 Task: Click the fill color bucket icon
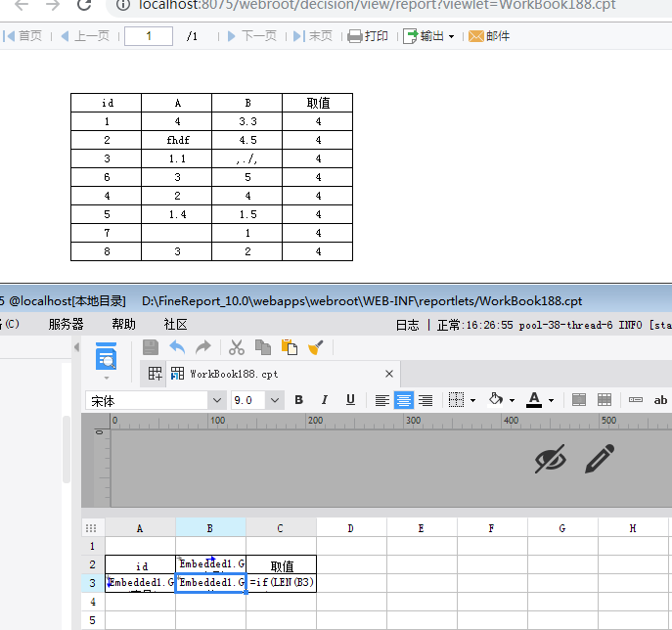coord(496,400)
